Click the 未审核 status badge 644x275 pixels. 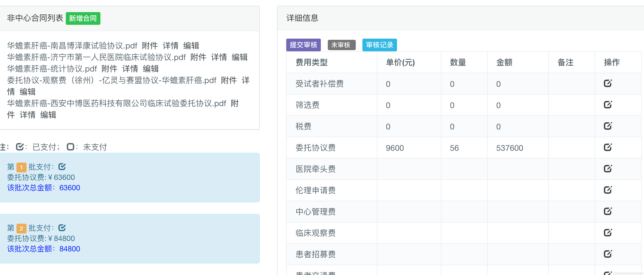click(342, 45)
